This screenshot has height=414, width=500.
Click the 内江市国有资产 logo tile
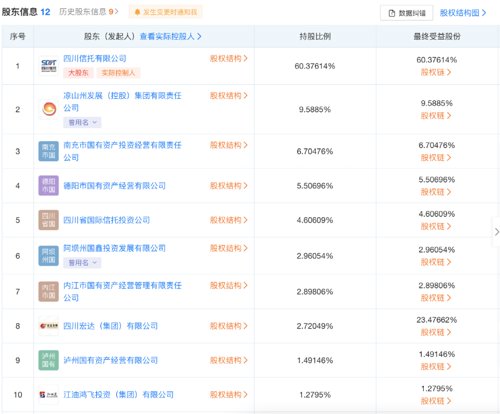(x=49, y=292)
